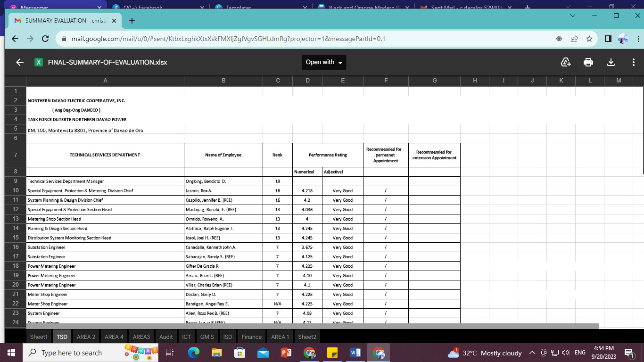The width and height of the screenshot is (644, 362).
Task: Switch to the Finance sheet tab
Action: 251,337
